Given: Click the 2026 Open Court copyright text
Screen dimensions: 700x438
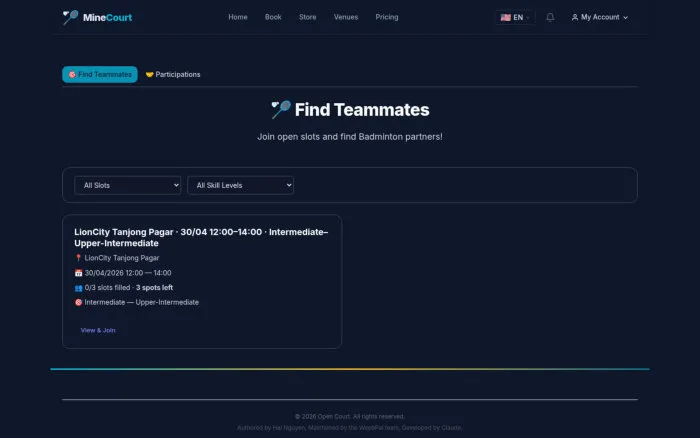Looking at the screenshot, I should pyautogui.click(x=350, y=417).
